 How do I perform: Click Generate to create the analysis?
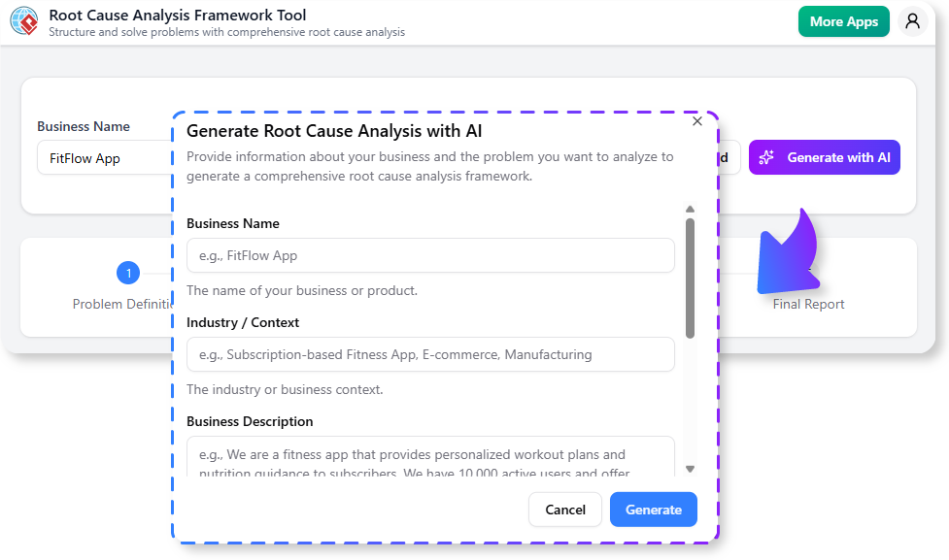click(653, 509)
